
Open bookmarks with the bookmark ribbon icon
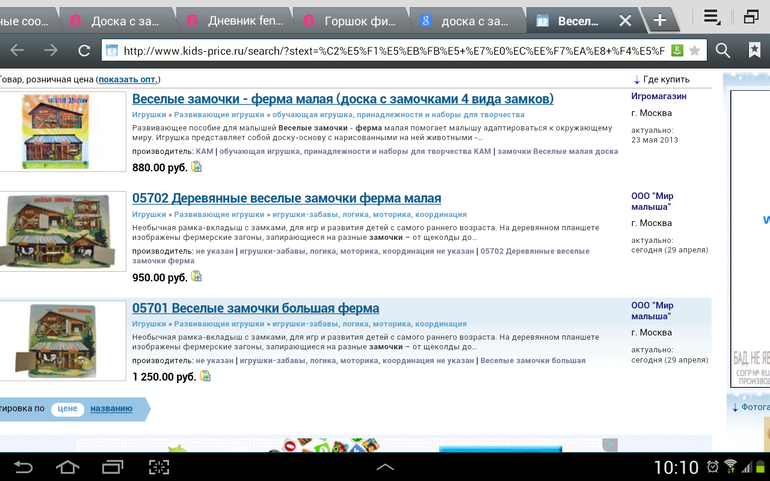(754, 50)
